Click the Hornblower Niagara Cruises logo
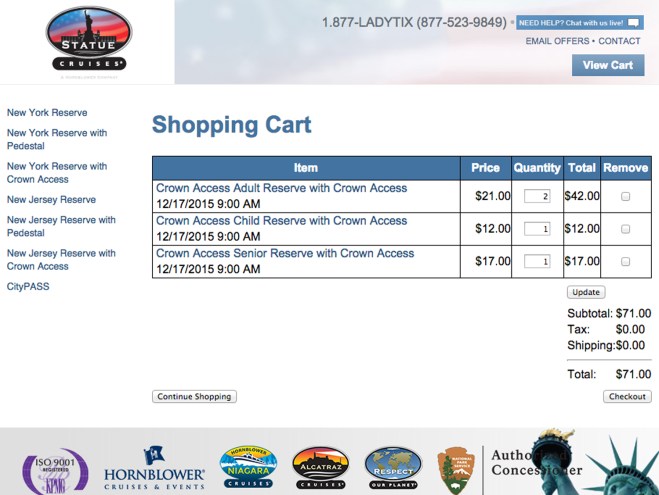This screenshot has height=495, width=659. coord(247,467)
